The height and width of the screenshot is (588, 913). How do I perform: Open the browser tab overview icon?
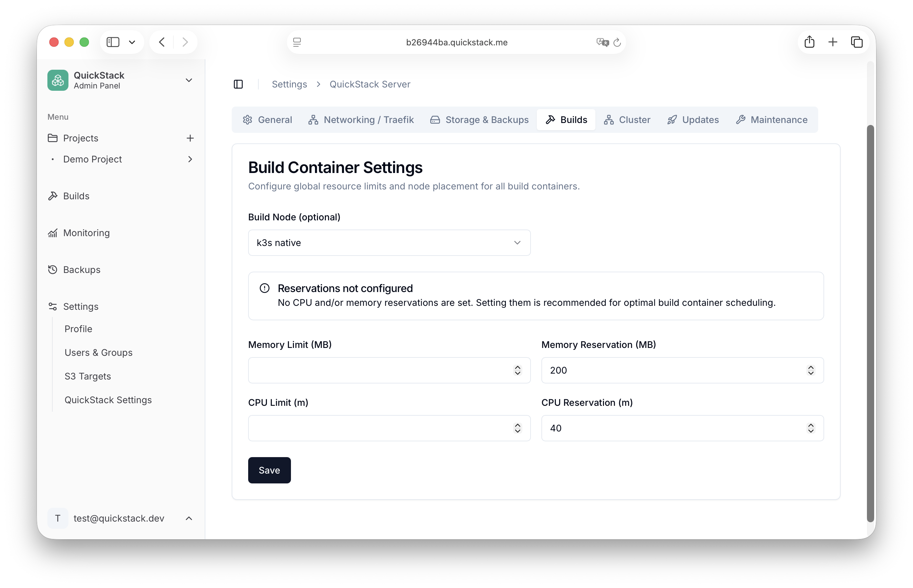pyautogui.click(x=856, y=42)
